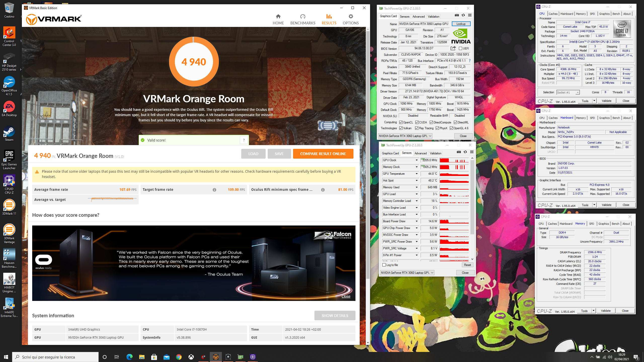
Task: Open Heaven Benchmark desktop shortcut
Action: click(9, 258)
